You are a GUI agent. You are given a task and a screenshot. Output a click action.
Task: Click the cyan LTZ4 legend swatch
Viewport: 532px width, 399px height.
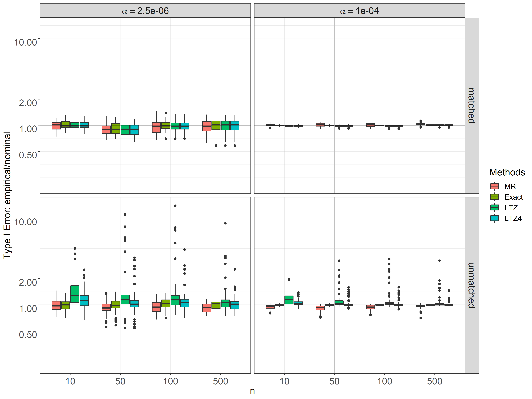tap(494, 218)
